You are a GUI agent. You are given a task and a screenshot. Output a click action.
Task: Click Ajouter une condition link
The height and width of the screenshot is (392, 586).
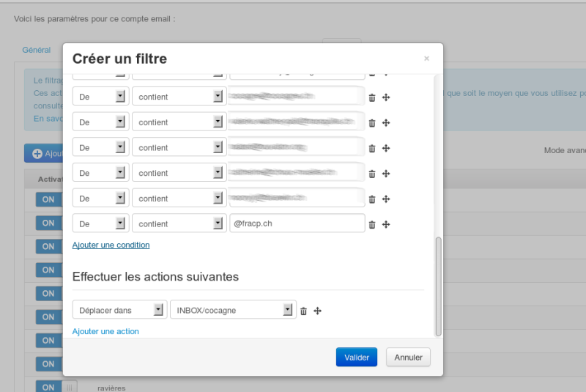click(x=111, y=245)
